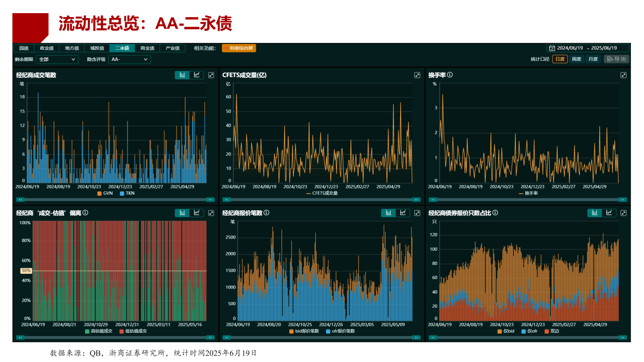This screenshot has height=362, width=644.
Task: Switch 经纪商债券报价只数占比 to line chart view
Action: click(609, 213)
